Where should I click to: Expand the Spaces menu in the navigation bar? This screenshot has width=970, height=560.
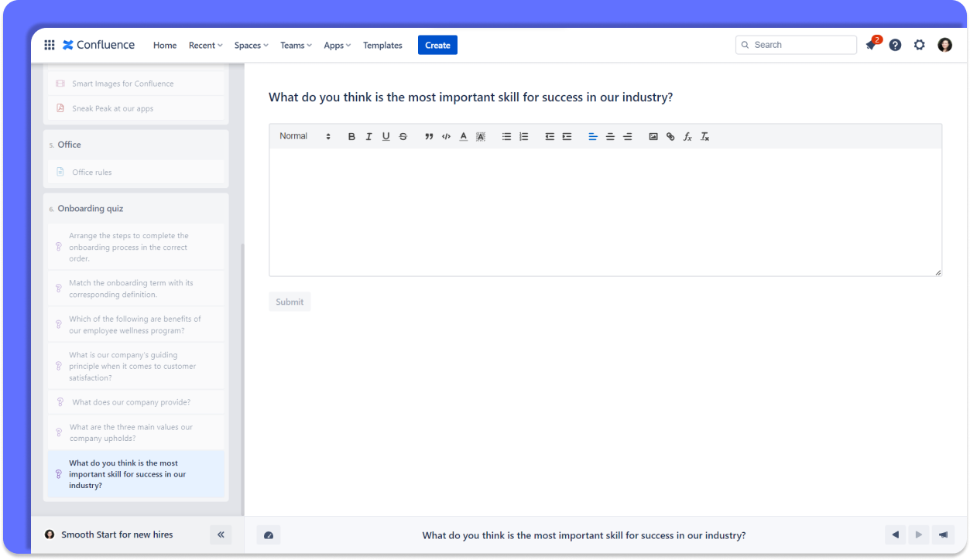coord(251,46)
